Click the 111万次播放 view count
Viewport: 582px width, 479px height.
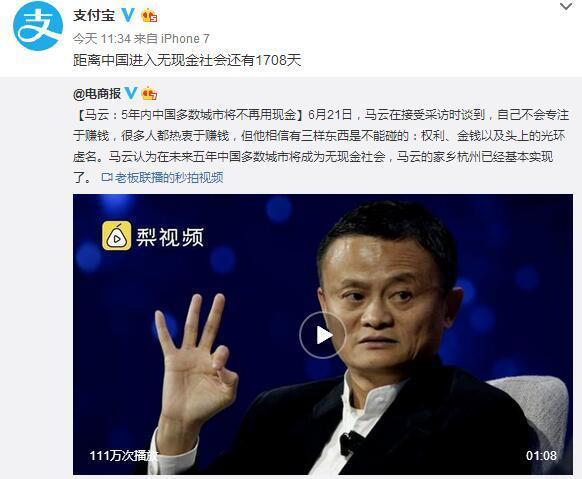(x=124, y=455)
